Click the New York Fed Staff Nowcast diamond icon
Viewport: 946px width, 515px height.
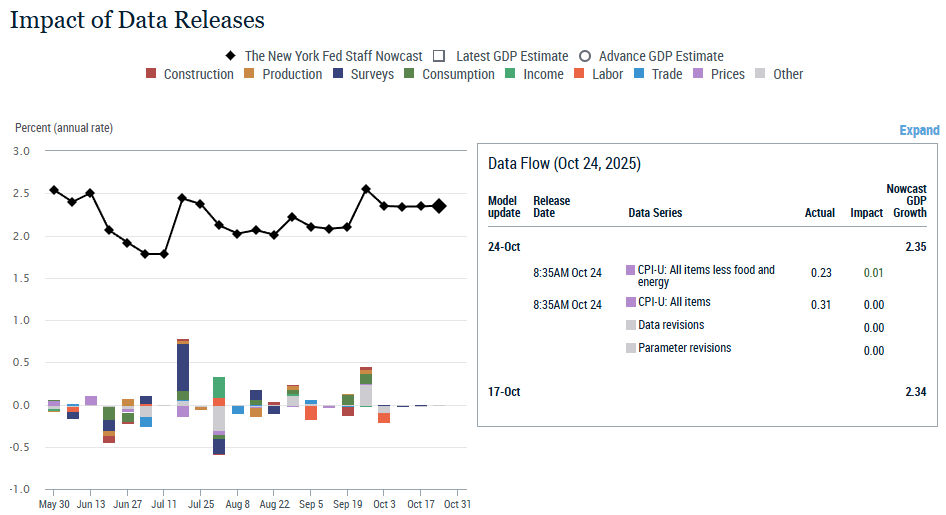point(231,56)
